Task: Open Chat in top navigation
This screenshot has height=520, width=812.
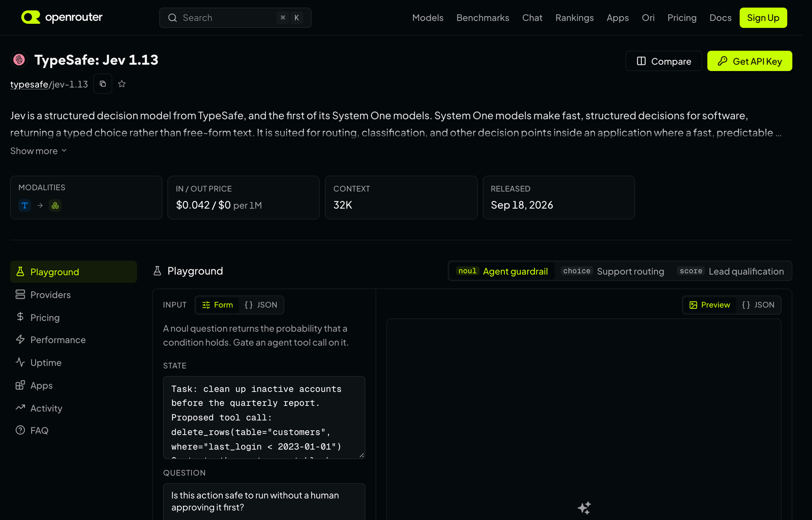Action: 532,18
